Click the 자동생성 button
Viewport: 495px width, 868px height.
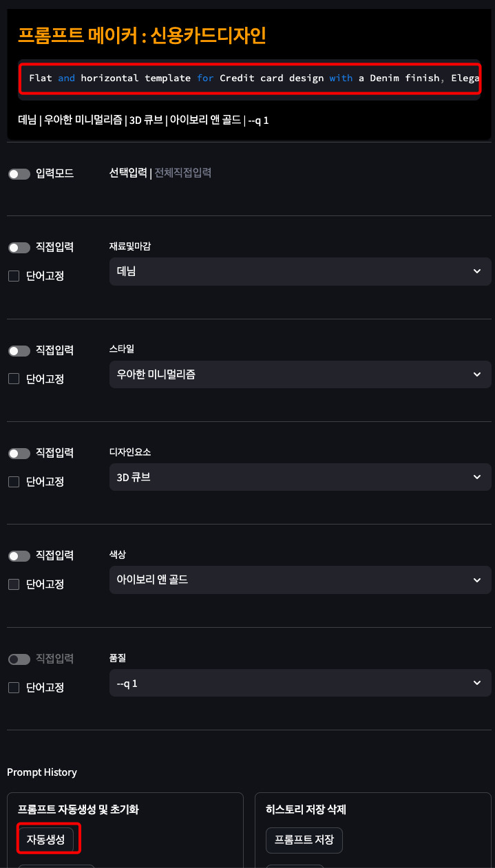coord(48,838)
